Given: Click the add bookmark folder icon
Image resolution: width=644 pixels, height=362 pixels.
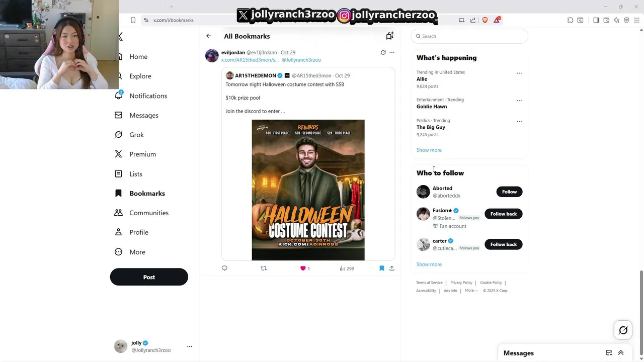Looking at the screenshot, I should 389,36.
